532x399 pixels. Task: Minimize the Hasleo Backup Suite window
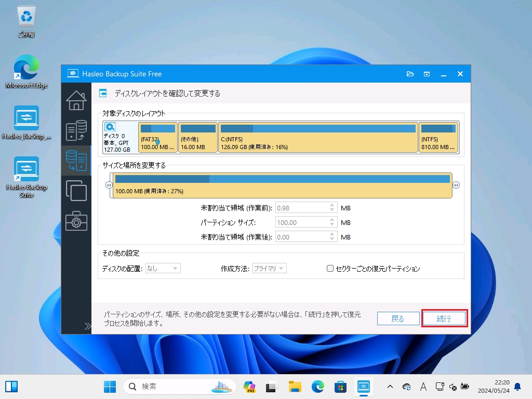444,74
